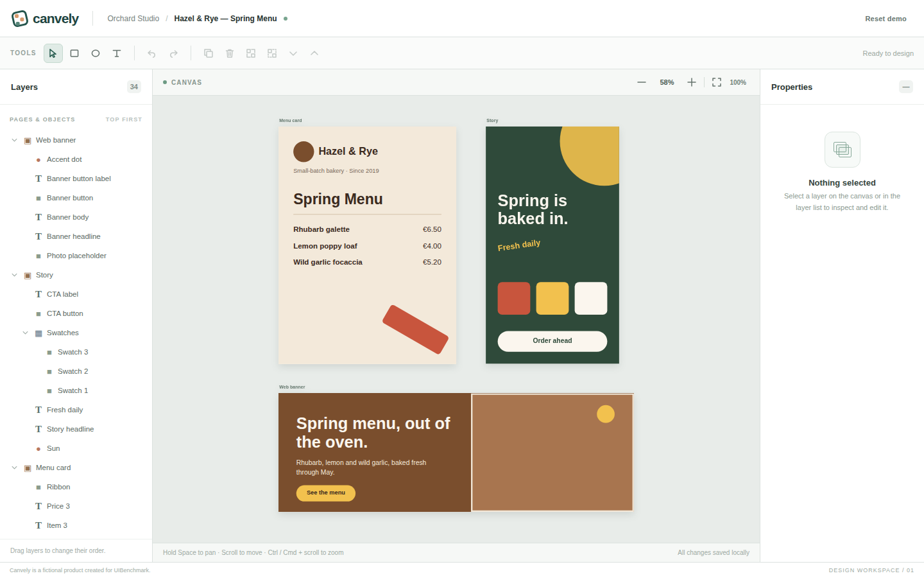This screenshot has height=578, width=924.
Task: Click the Undo arrow
Action: [151, 53]
